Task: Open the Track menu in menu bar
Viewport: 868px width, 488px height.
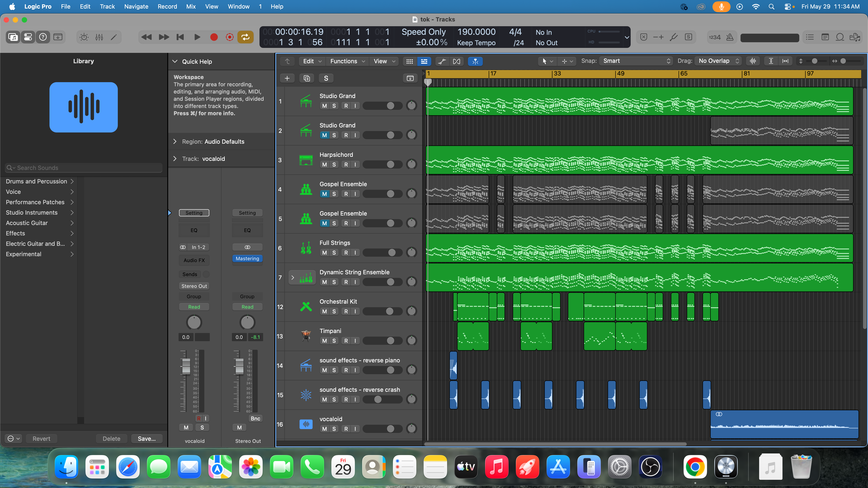Action: pyautogui.click(x=107, y=6)
